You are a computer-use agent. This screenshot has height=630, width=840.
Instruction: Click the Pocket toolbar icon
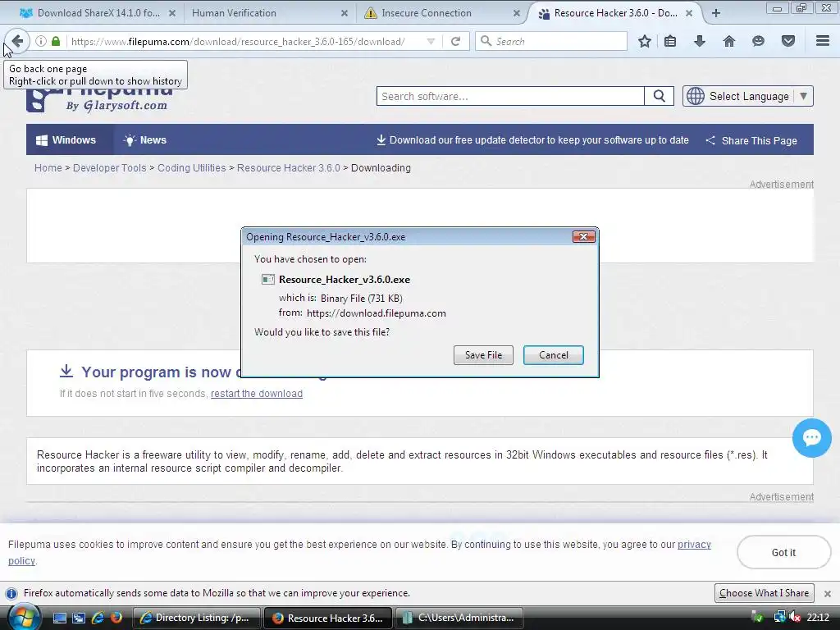[x=788, y=41]
